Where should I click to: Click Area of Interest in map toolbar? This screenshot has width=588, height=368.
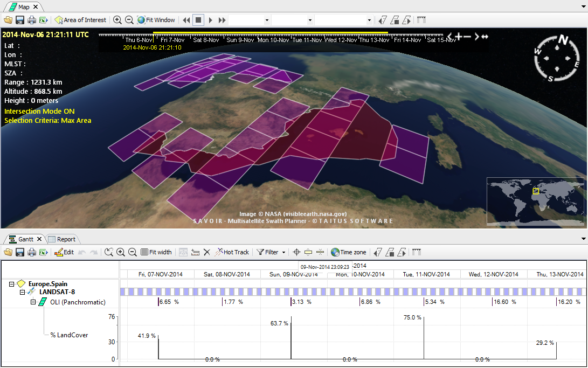(x=80, y=20)
